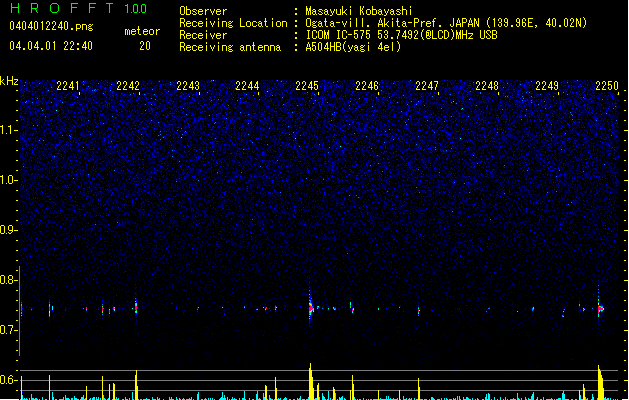
Task: Click the 2249 time marker
Action: click(x=547, y=86)
